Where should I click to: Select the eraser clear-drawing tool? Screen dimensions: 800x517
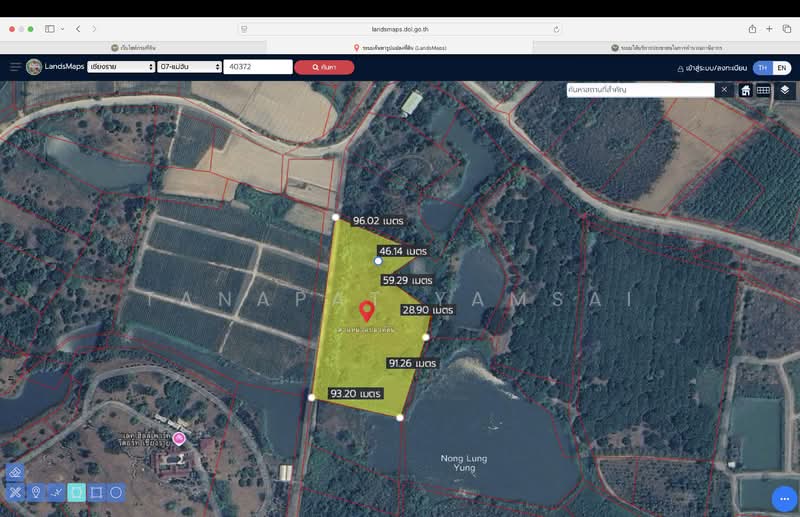[15, 472]
